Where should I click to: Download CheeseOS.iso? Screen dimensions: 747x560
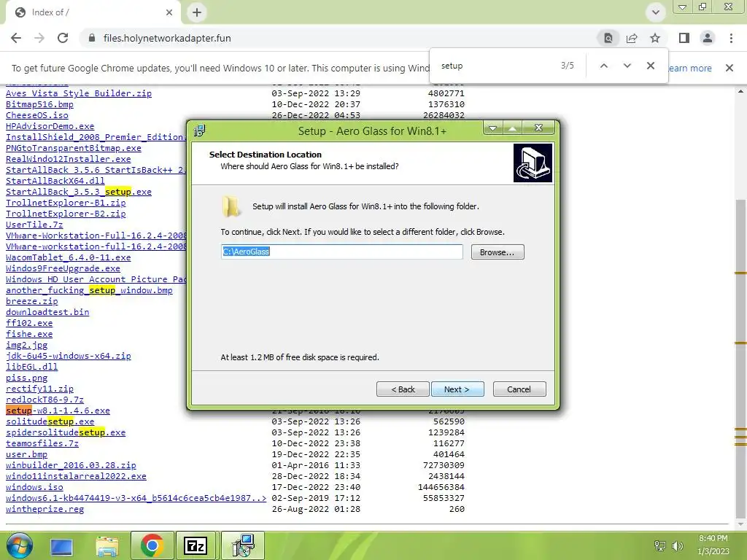pos(37,115)
